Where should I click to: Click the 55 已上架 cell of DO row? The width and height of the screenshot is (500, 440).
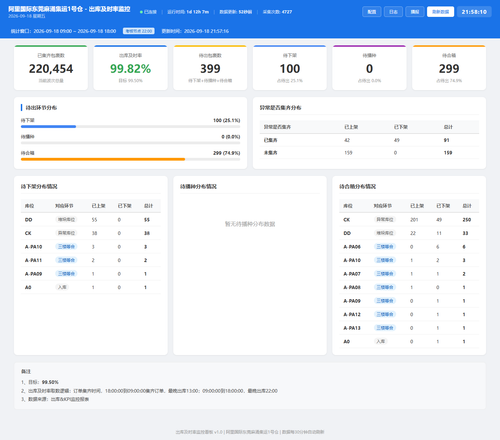coord(94,220)
